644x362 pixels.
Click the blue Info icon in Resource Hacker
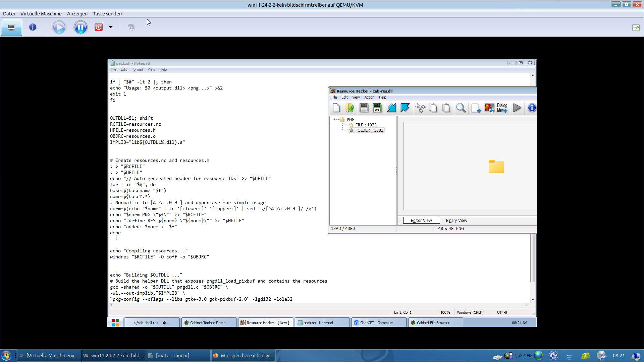click(532, 108)
